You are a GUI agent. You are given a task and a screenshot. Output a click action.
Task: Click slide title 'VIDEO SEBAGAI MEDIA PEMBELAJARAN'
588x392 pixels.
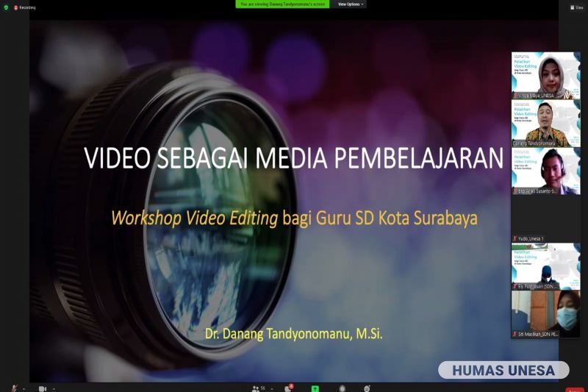(293, 157)
